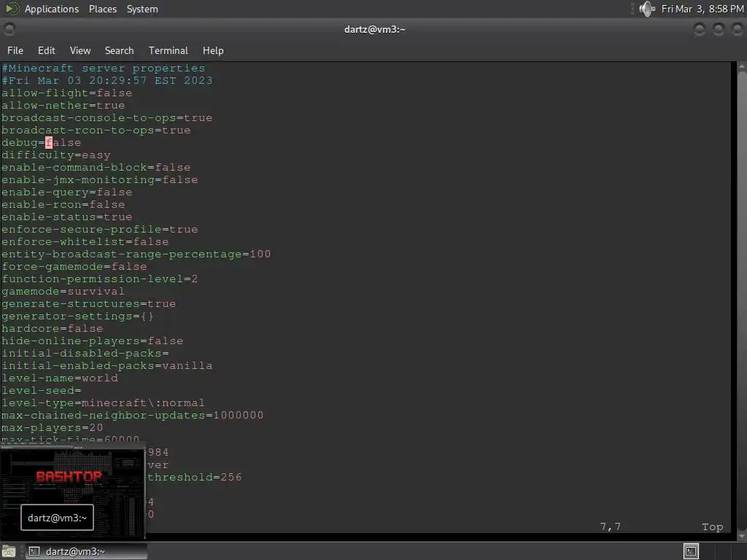Click 'level-type=minecraft\:normal' line

(103, 402)
